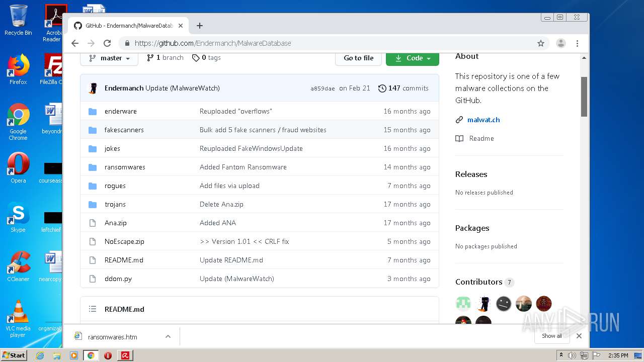Click the Go to file button
The width and height of the screenshot is (644, 362).
tap(359, 58)
